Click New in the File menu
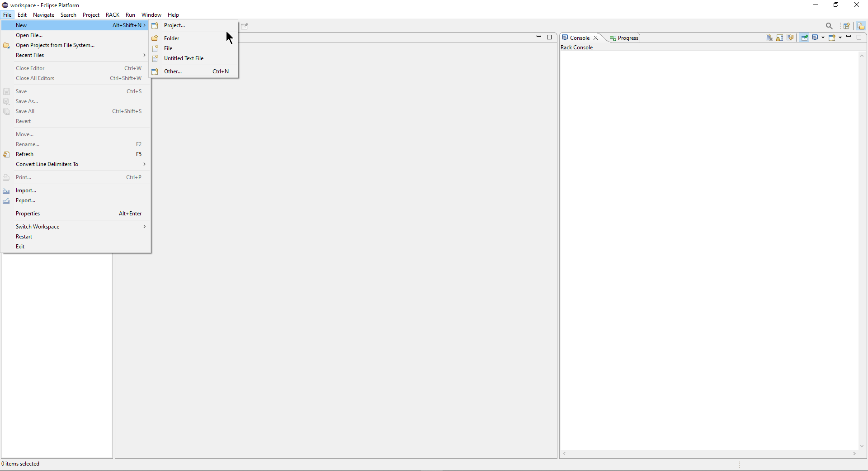Image resolution: width=868 pixels, height=471 pixels. 75,25
